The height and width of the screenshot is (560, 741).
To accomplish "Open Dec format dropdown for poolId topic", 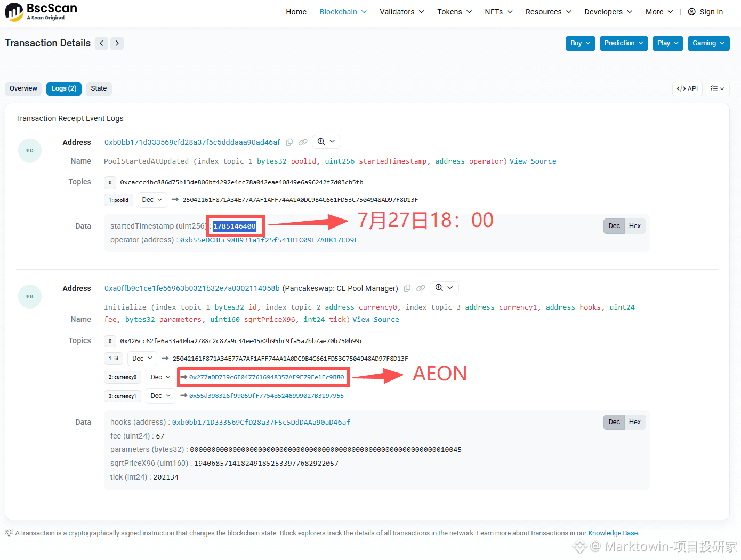I will click(x=152, y=200).
